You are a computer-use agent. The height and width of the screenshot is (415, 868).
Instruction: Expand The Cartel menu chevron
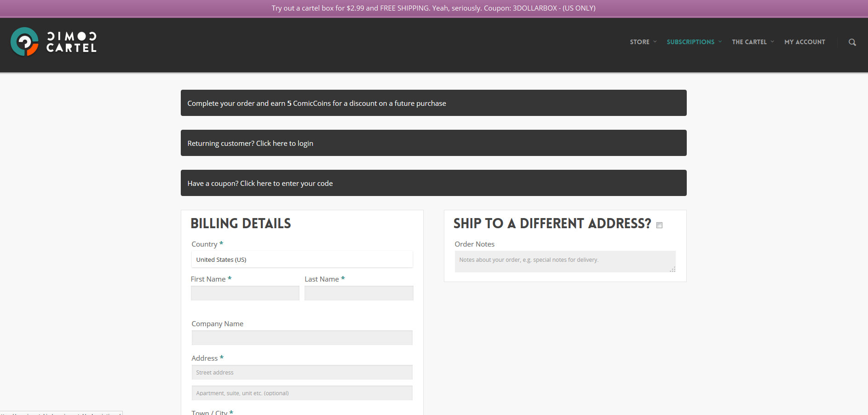[x=772, y=42]
